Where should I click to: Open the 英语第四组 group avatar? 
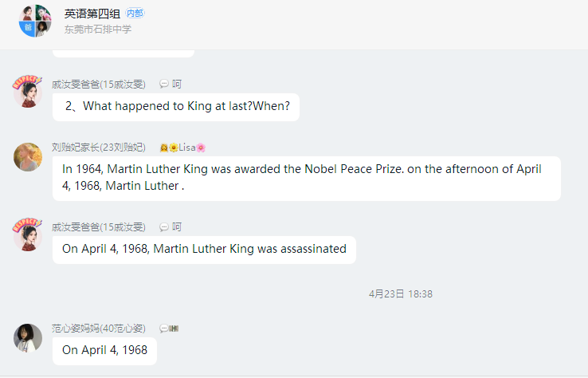click(35, 21)
